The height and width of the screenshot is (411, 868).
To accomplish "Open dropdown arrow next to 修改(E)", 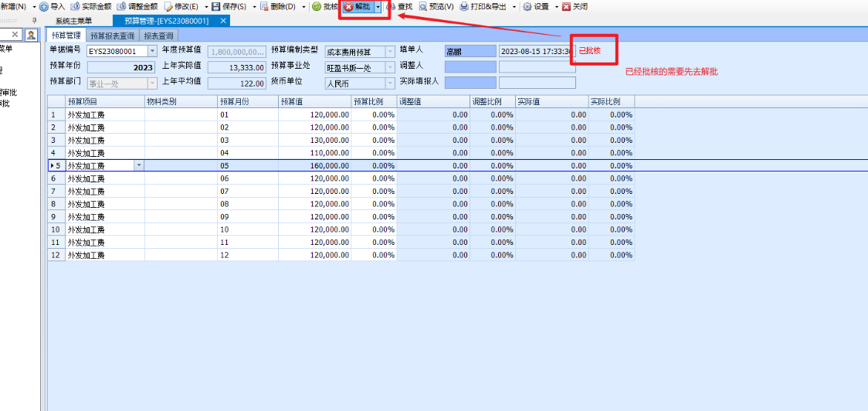I will pyautogui.click(x=206, y=7).
